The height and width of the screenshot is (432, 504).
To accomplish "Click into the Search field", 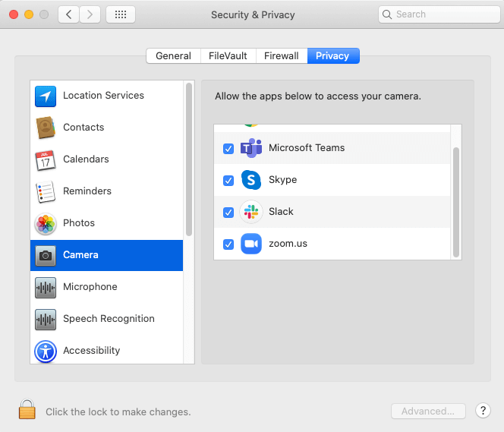I will tap(439, 14).
